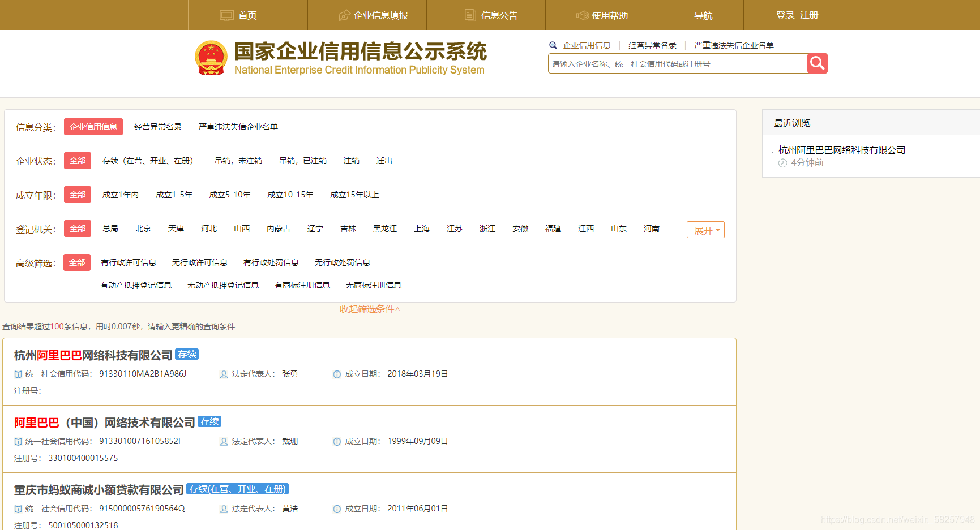Enable the 有商标注册信息 filter

tap(302, 285)
